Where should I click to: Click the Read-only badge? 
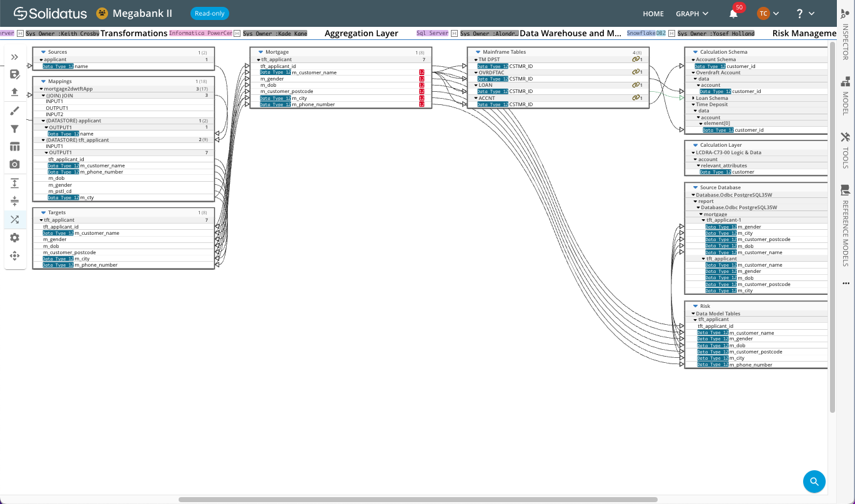tap(210, 13)
